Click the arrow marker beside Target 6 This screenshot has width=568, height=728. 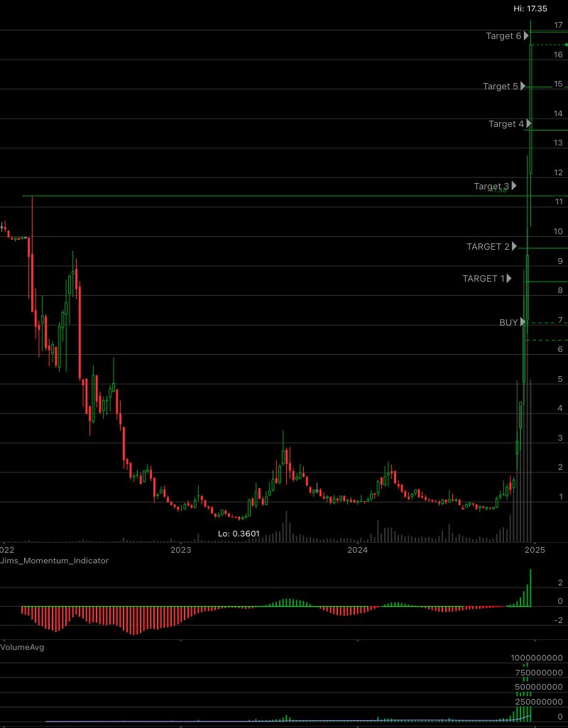pos(526,35)
